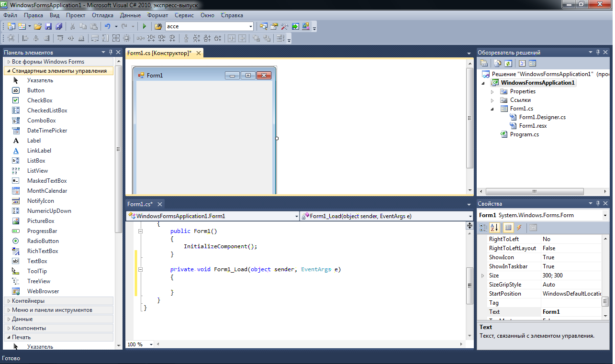Expand Size property in Properties grid
Screen dimensions: 615x364
tap(482, 276)
